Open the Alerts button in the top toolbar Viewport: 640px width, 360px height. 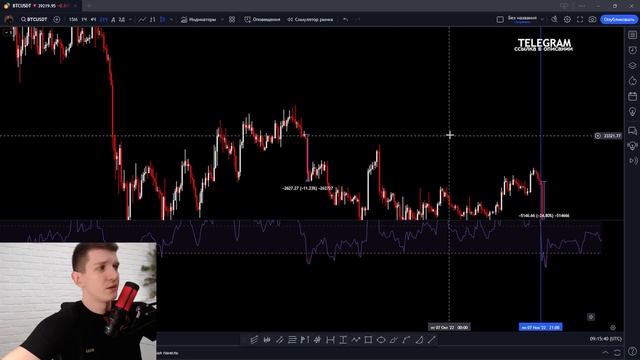tap(262, 20)
